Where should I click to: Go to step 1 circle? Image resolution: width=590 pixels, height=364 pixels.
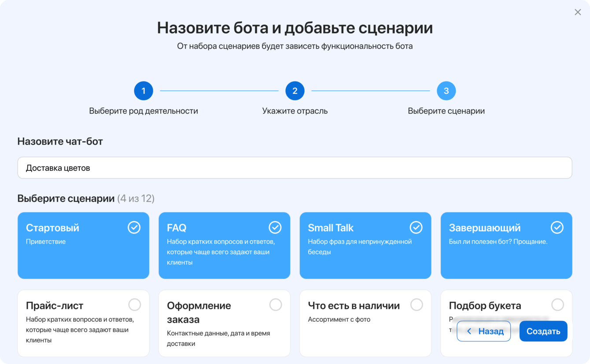point(144,91)
